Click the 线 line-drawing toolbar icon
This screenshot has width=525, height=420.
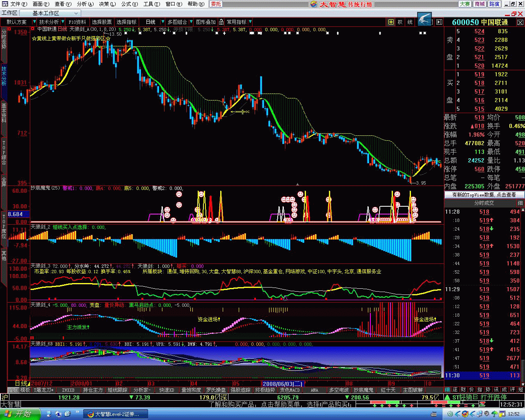tap(410, 22)
